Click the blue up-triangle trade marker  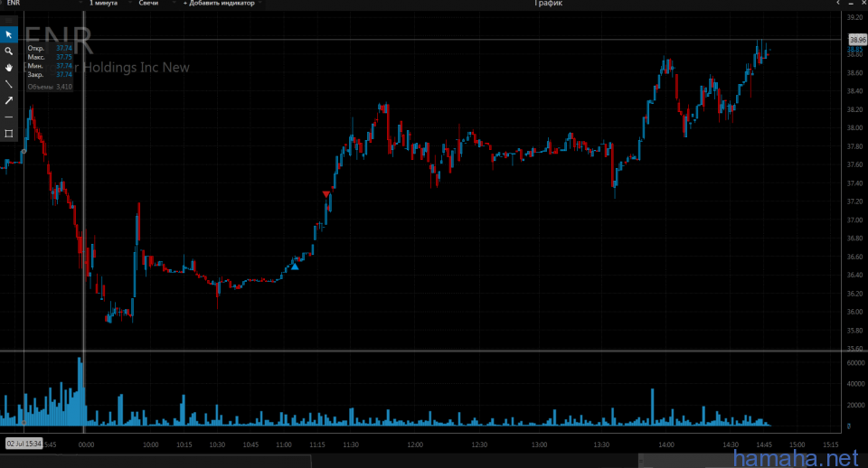[295, 267]
